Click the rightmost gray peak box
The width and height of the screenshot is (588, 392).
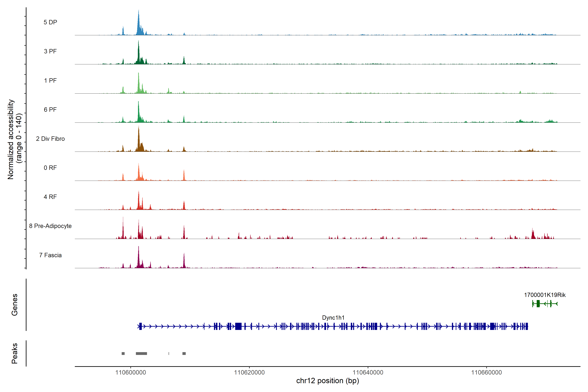[x=184, y=353]
